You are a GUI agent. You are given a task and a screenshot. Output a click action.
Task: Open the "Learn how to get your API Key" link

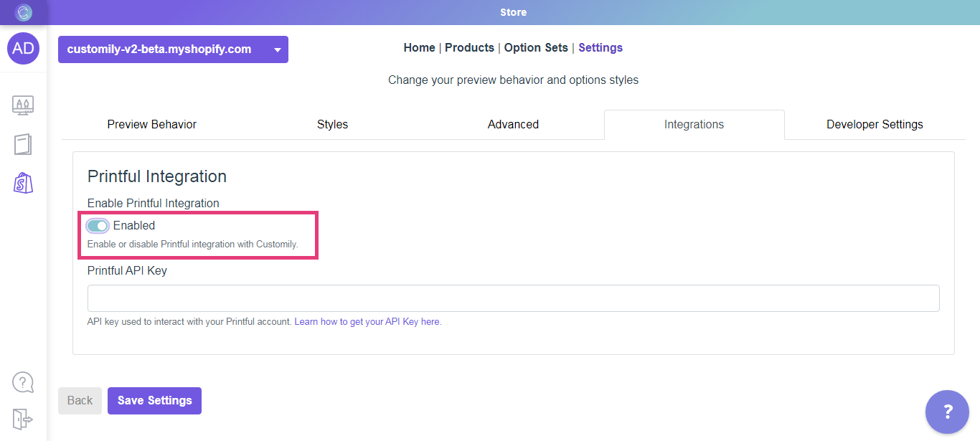(367, 322)
